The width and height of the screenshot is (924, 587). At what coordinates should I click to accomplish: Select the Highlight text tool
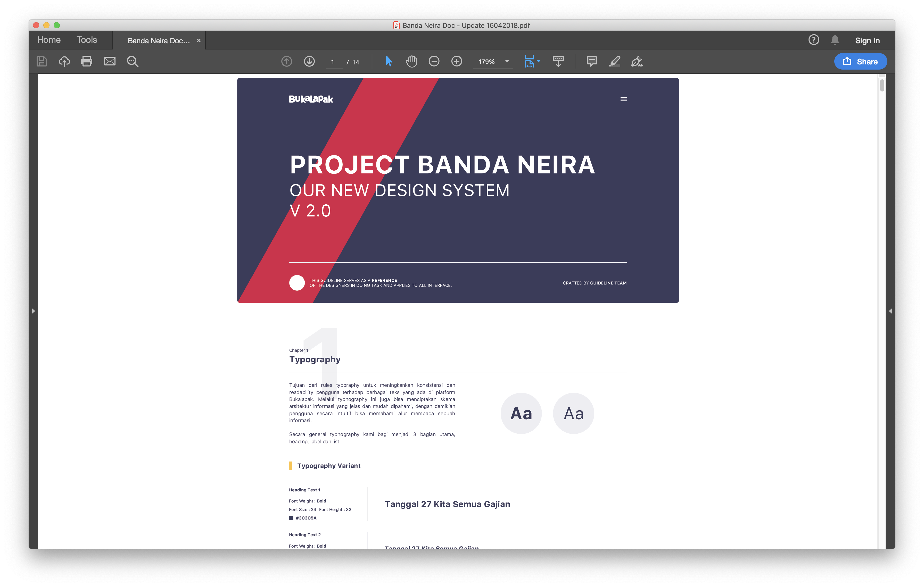(614, 61)
